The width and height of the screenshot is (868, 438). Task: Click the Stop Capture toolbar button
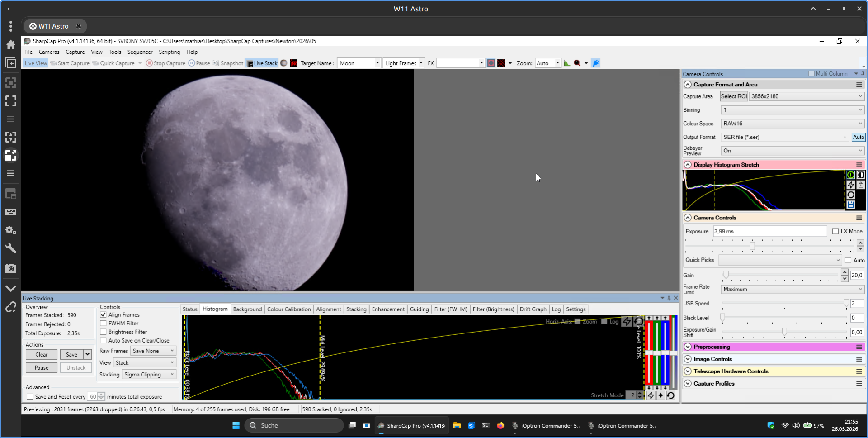[x=165, y=63]
